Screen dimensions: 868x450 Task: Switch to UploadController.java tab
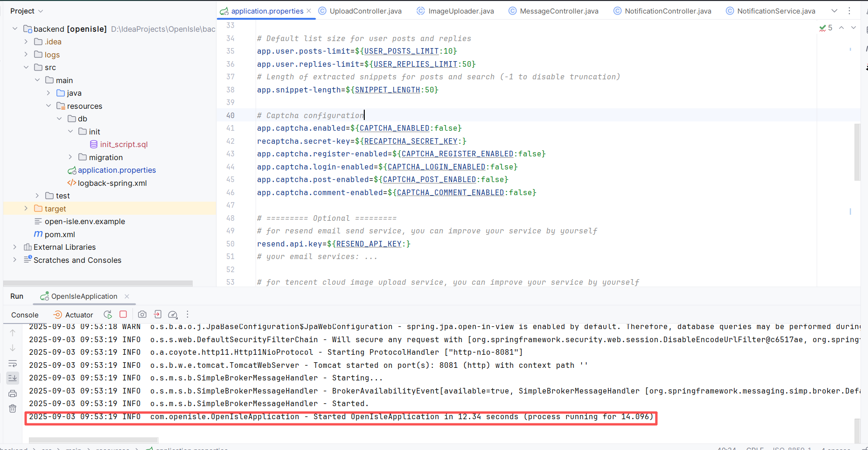pos(365,11)
